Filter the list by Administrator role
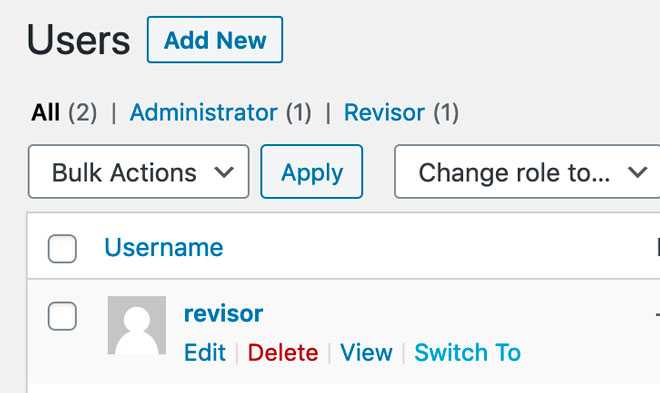Viewport: 660px width, 393px height. pos(204,113)
